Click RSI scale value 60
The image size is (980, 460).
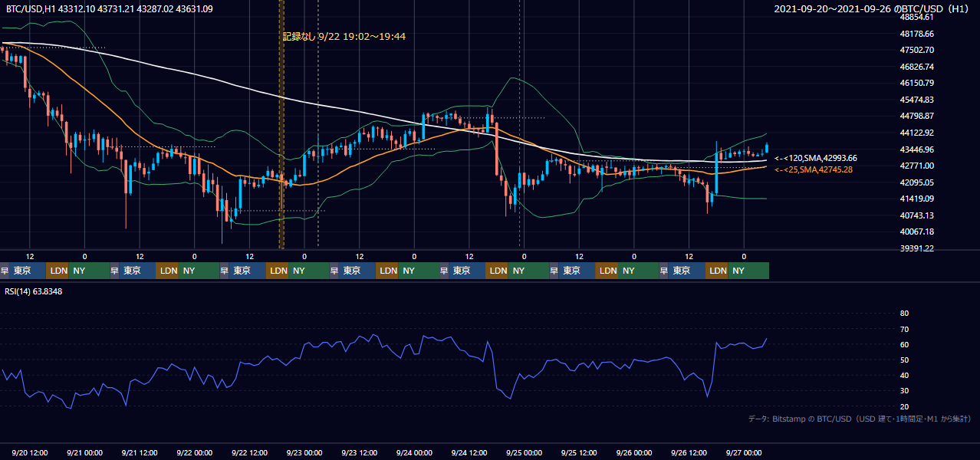pos(904,344)
